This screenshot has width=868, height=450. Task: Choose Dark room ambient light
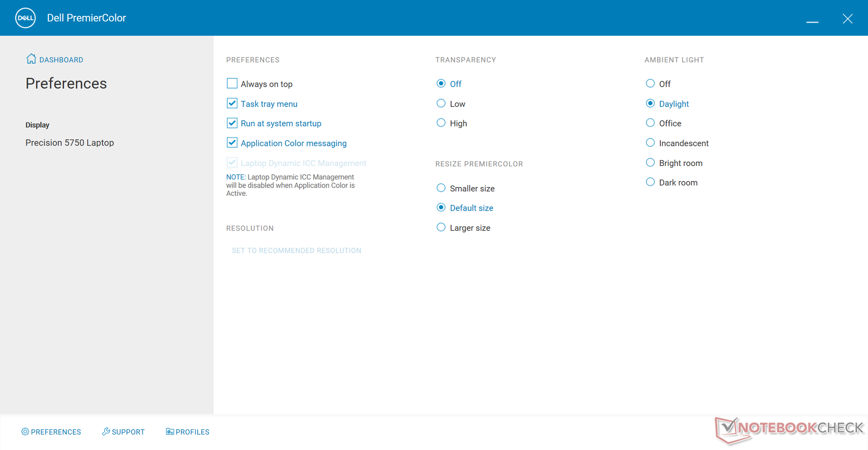(650, 182)
